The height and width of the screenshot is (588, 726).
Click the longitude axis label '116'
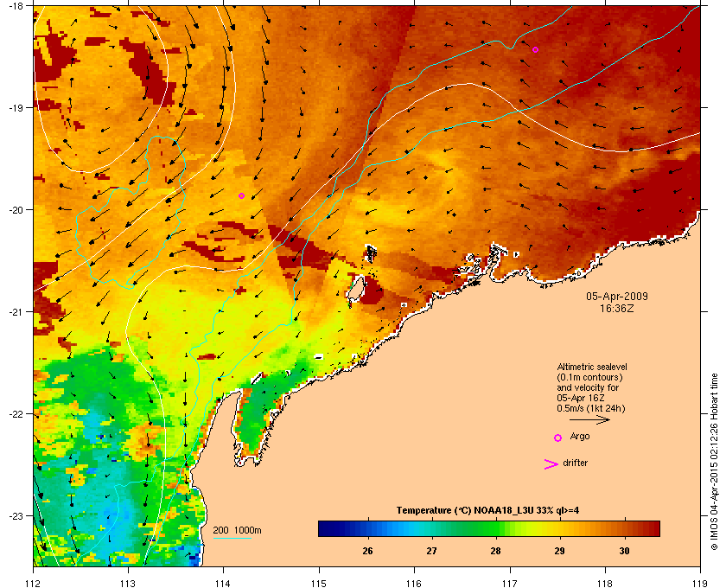click(x=414, y=583)
